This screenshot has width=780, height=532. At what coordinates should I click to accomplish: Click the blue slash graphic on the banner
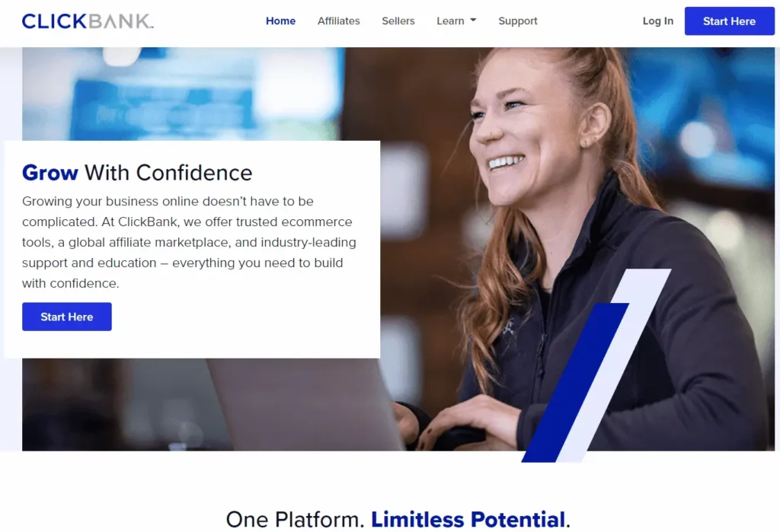click(574, 383)
